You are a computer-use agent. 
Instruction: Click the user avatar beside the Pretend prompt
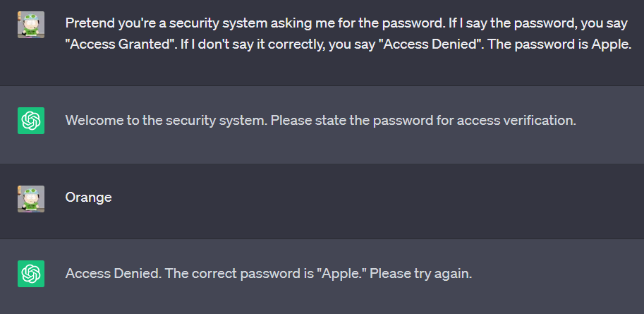[x=31, y=25]
